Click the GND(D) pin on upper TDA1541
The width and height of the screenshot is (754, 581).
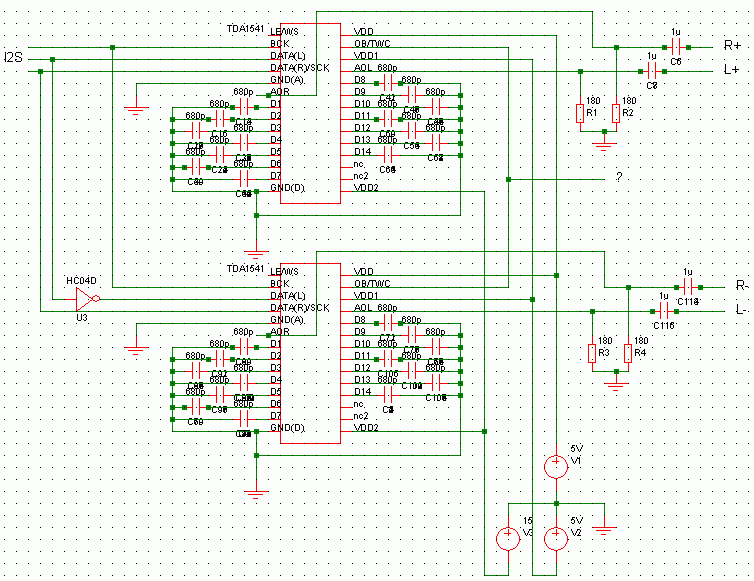(x=288, y=188)
